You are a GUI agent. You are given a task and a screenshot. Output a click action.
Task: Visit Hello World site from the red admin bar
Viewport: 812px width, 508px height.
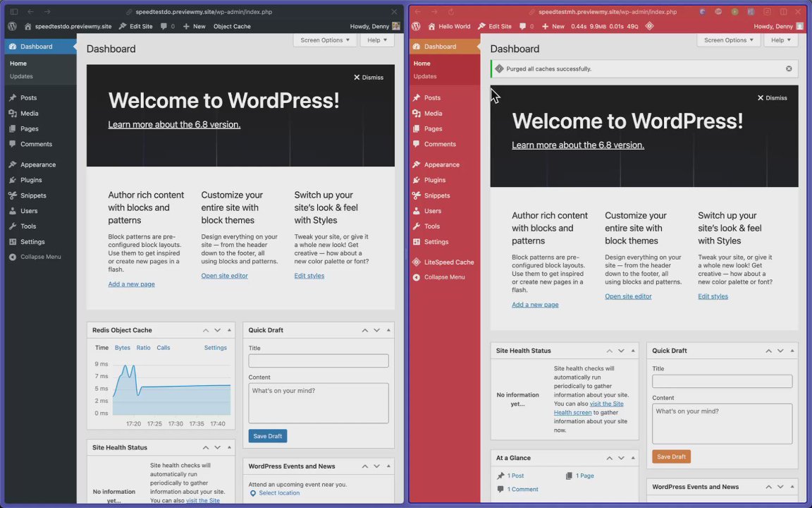pos(449,26)
